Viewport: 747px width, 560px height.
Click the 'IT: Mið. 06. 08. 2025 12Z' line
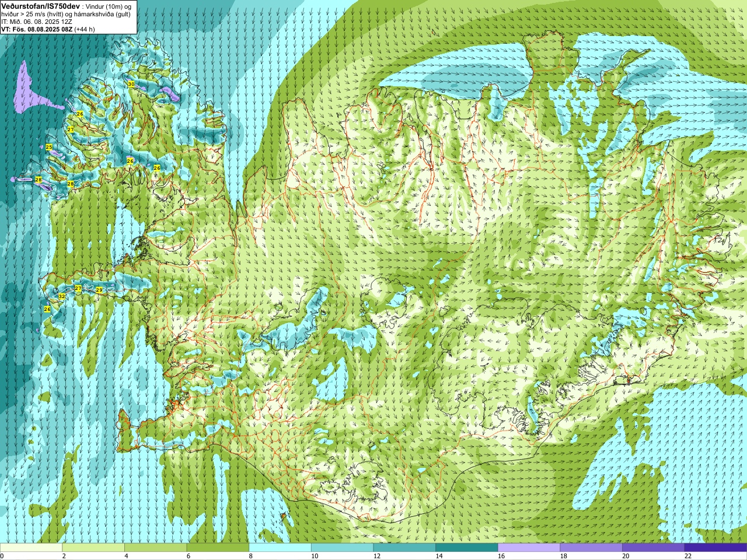[x=37, y=22]
